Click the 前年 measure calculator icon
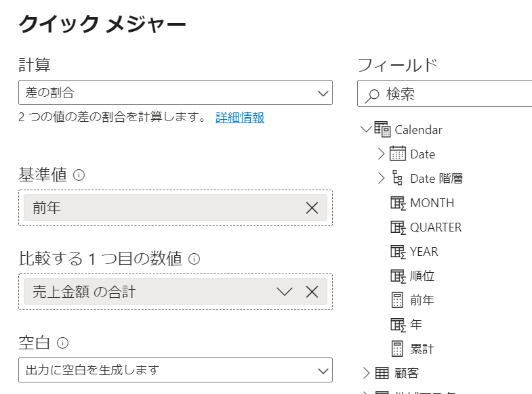532x394 pixels. pyautogui.click(x=398, y=300)
